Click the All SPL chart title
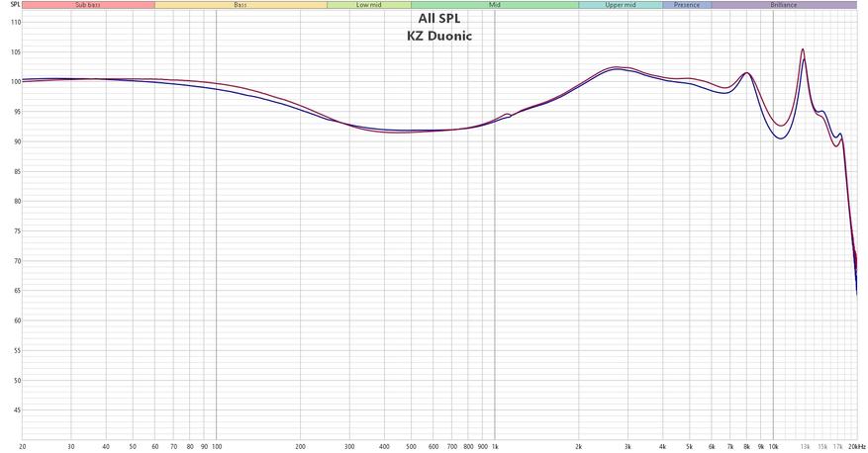The height and width of the screenshot is (453, 868). coord(439,19)
